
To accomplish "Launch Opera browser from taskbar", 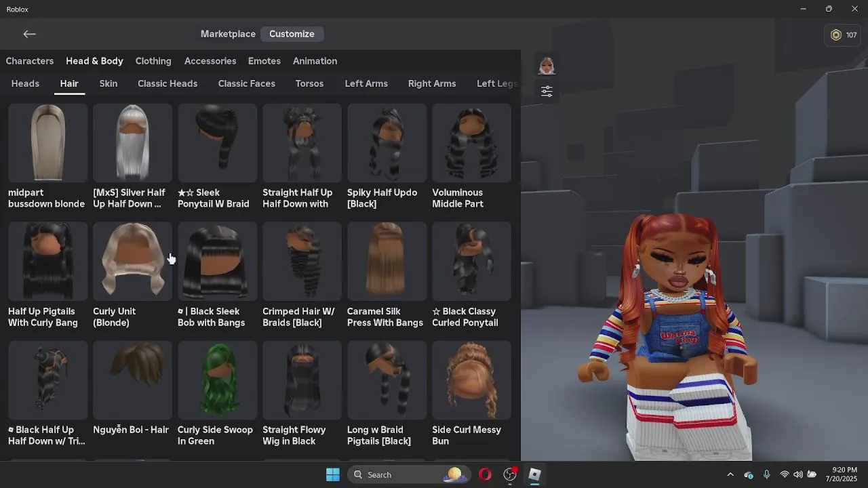I will (x=485, y=474).
